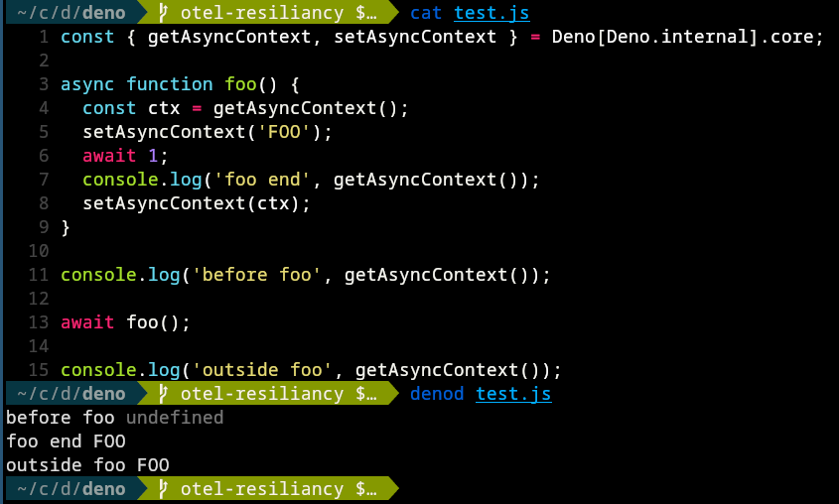839x504 pixels.
Task: Click line number 15 in the file output
Action: click(39, 370)
